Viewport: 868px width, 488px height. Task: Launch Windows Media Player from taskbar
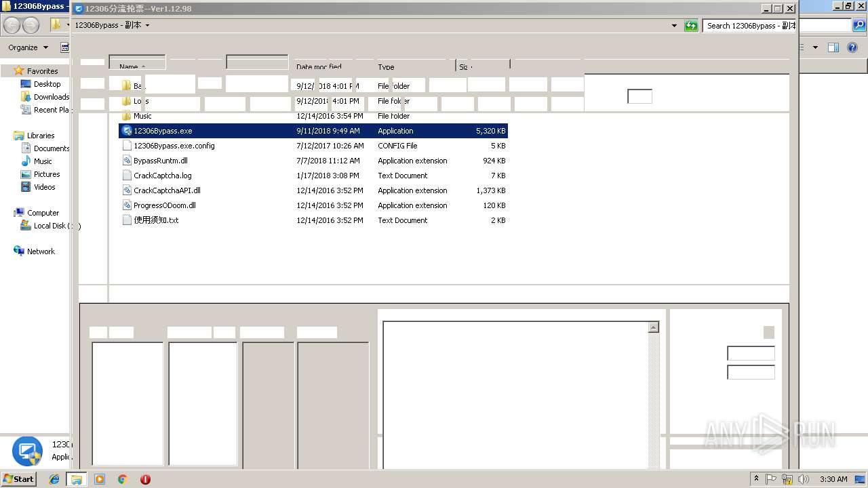[x=100, y=479]
